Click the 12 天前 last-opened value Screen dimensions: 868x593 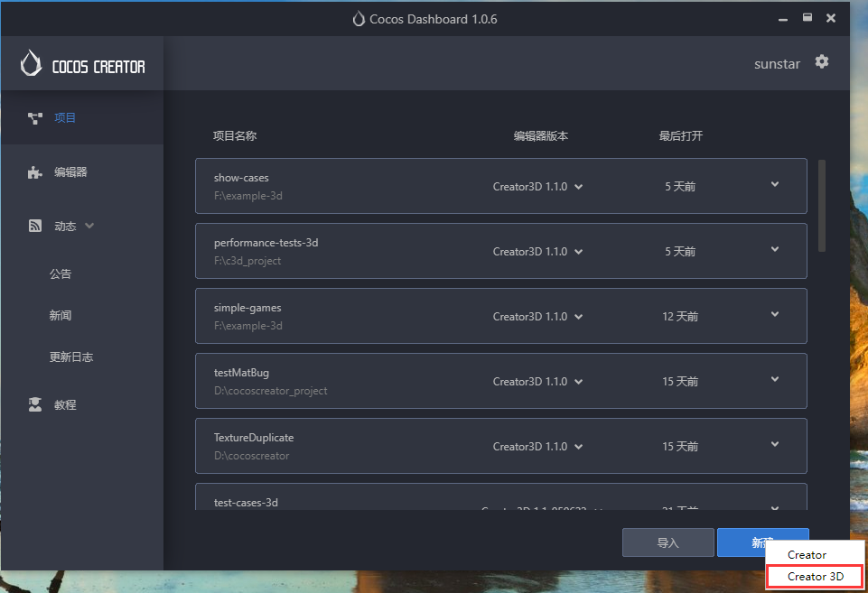(x=680, y=317)
